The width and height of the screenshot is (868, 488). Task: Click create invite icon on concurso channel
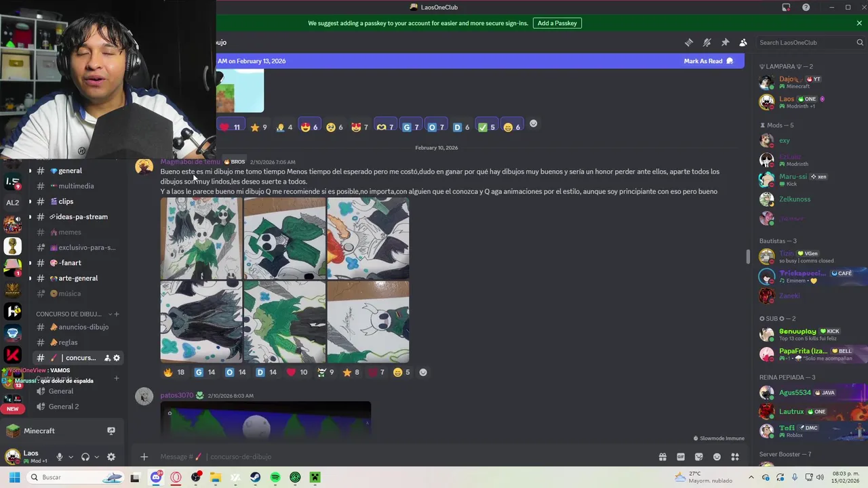[107, 358]
